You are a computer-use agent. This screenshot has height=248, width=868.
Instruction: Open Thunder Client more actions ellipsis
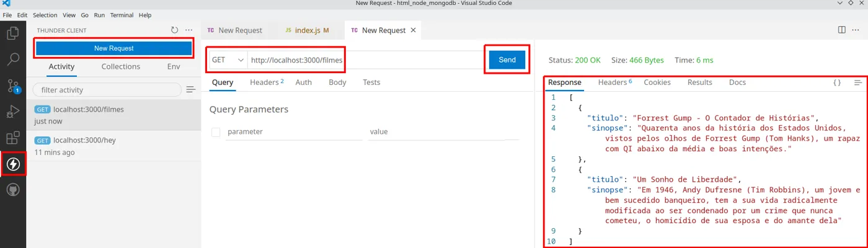point(189,30)
